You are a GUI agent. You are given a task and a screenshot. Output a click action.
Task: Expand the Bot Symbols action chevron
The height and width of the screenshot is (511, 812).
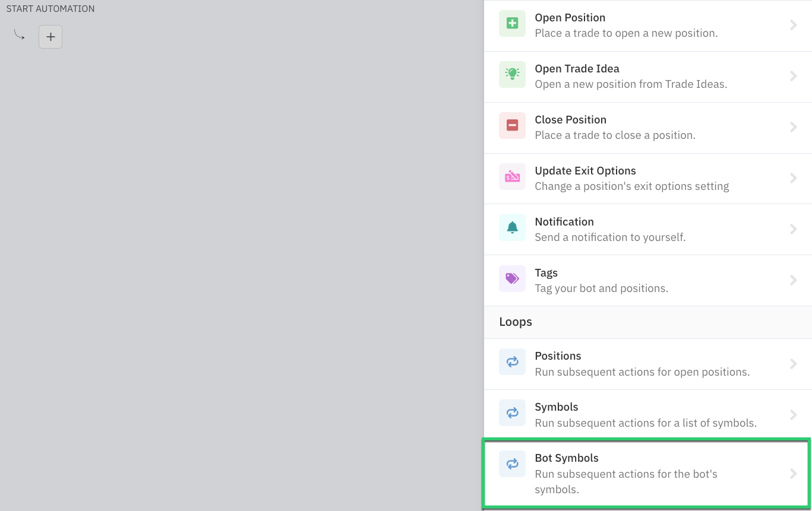pyautogui.click(x=794, y=473)
